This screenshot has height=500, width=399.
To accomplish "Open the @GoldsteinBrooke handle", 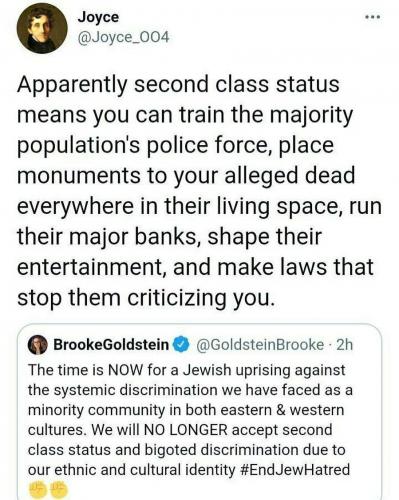I will 260,345.
